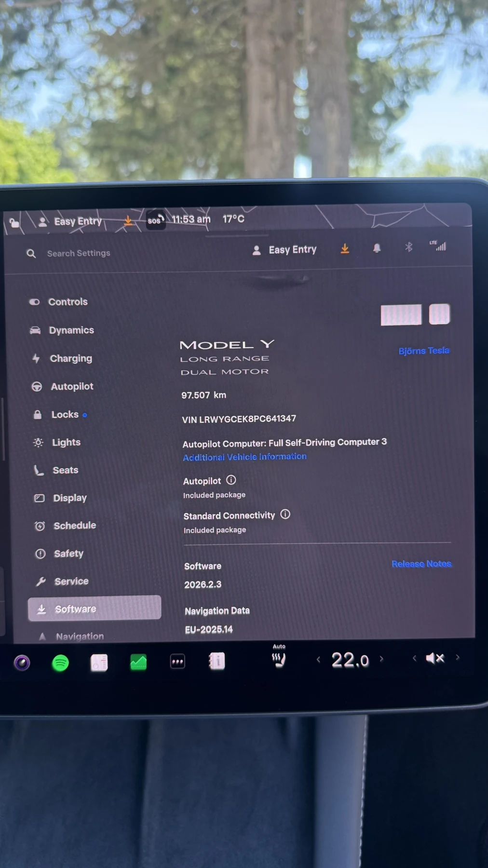The height and width of the screenshot is (868, 488).
Task: Tap the lock icon in status bar
Action: click(14, 223)
